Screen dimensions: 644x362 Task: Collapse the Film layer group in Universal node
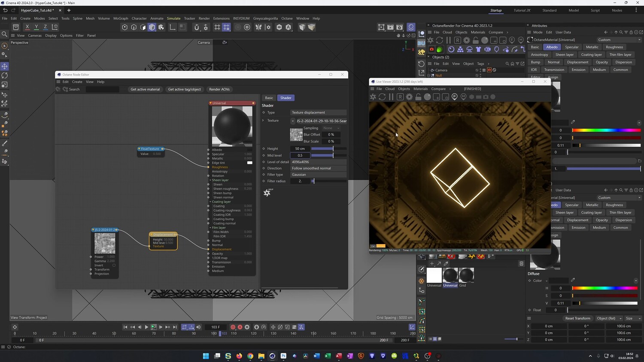coord(210,228)
